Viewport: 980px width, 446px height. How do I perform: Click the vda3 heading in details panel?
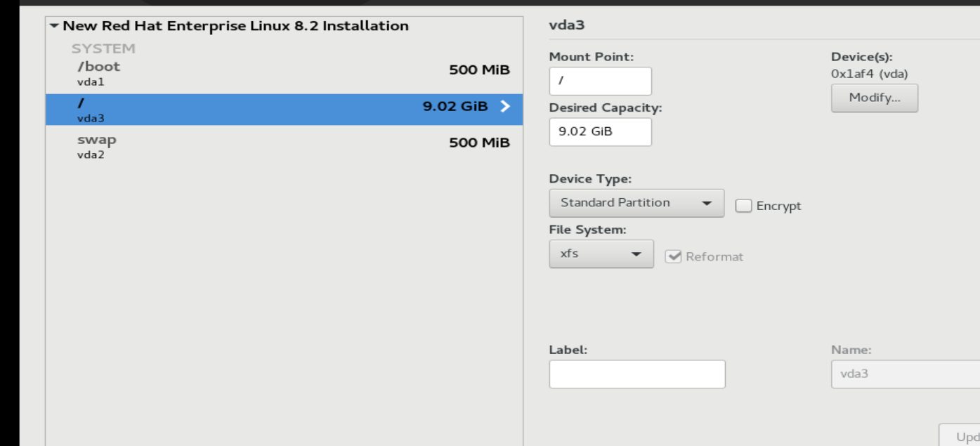point(566,25)
